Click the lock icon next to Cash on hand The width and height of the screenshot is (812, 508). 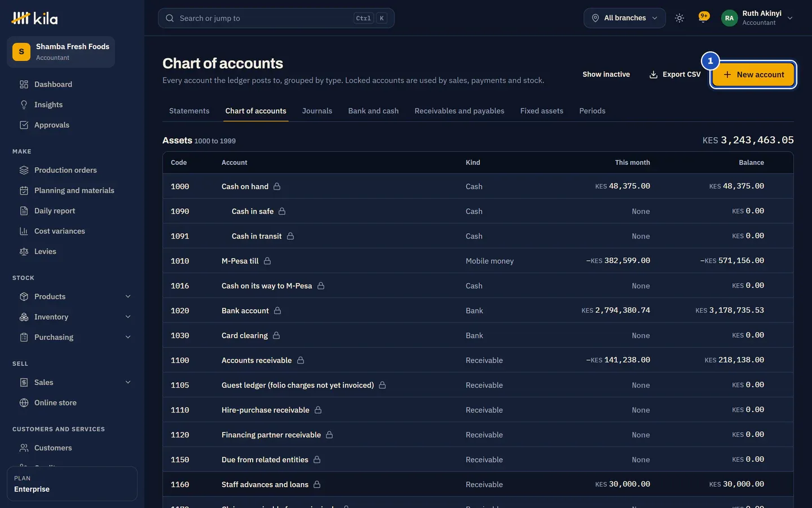[x=277, y=186]
